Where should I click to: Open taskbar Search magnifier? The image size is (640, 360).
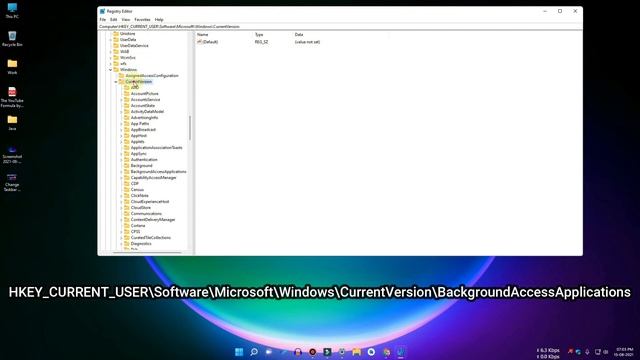pyautogui.click(x=254, y=352)
